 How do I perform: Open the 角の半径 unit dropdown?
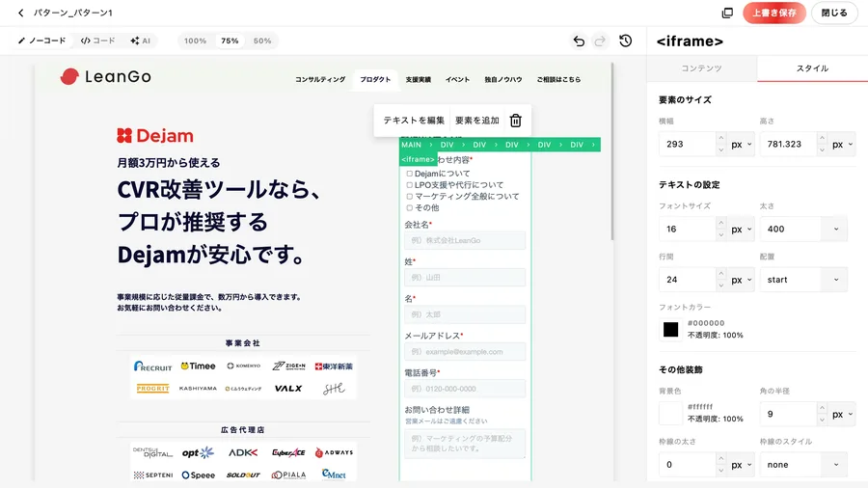[x=843, y=415]
